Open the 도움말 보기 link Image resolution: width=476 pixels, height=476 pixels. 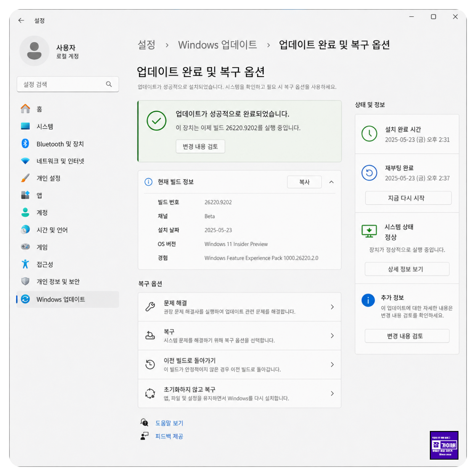click(x=169, y=423)
